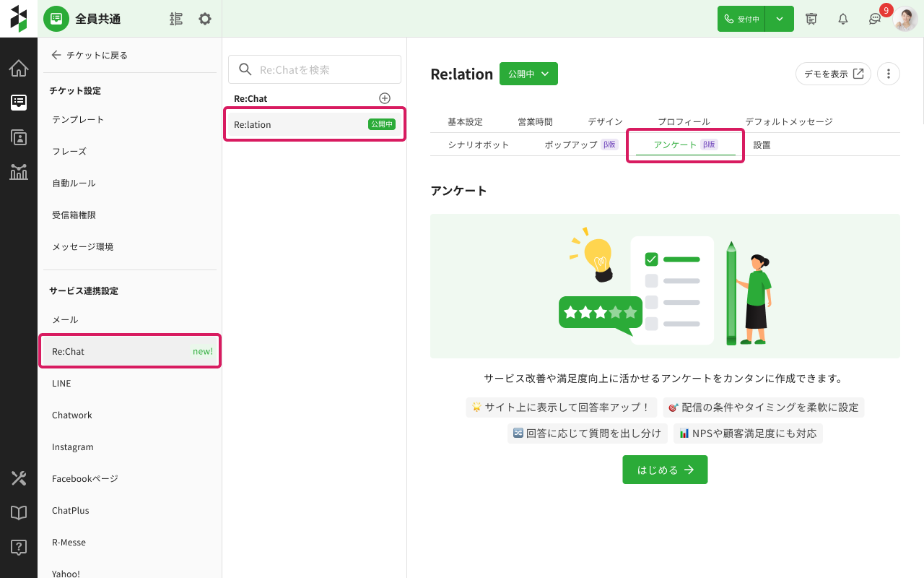Screen dimensions: 924x578
Task: Switch to 設置 tab
Action: tap(762, 144)
